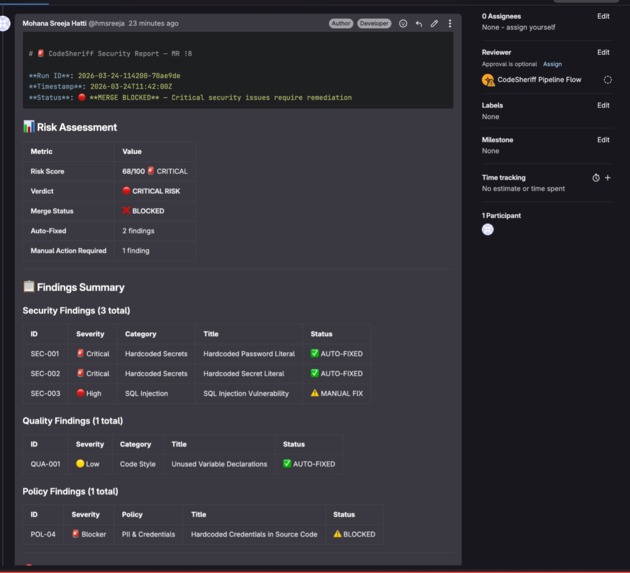Screen dimensions: 630x573
Task: Click Unused Variable Declarations title
Action: pyautogui.click(x=219, y=464)
